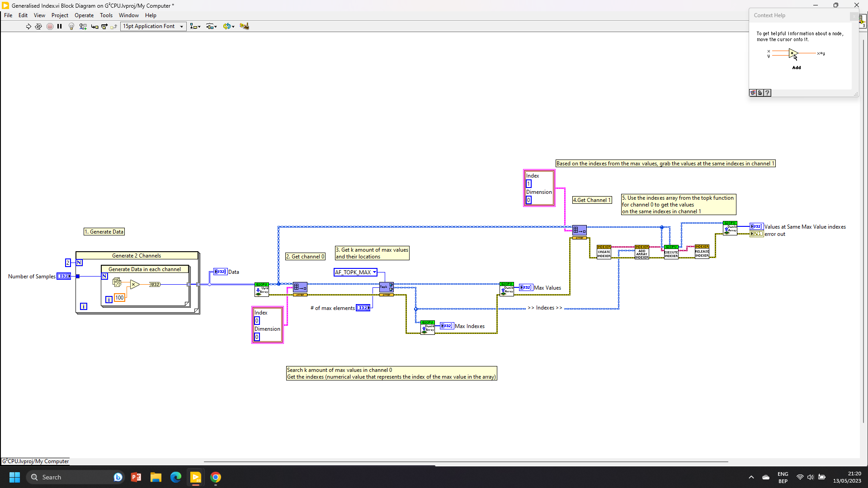The width and height of the screenshot is (868, 488).
Task: Open the Reorder dropdown
Action: click(x=229, y=26)
